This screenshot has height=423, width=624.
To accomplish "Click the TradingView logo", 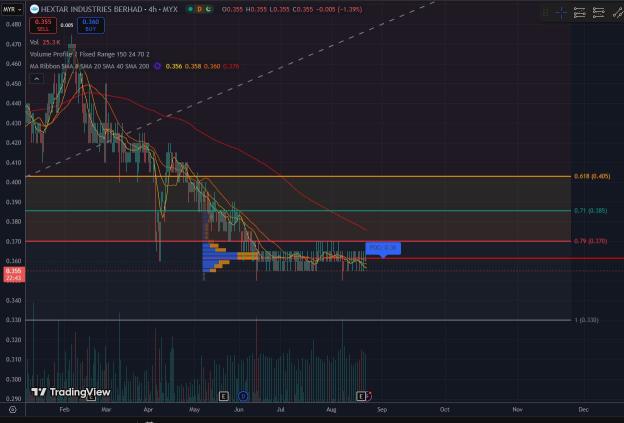I will point(70,392).
